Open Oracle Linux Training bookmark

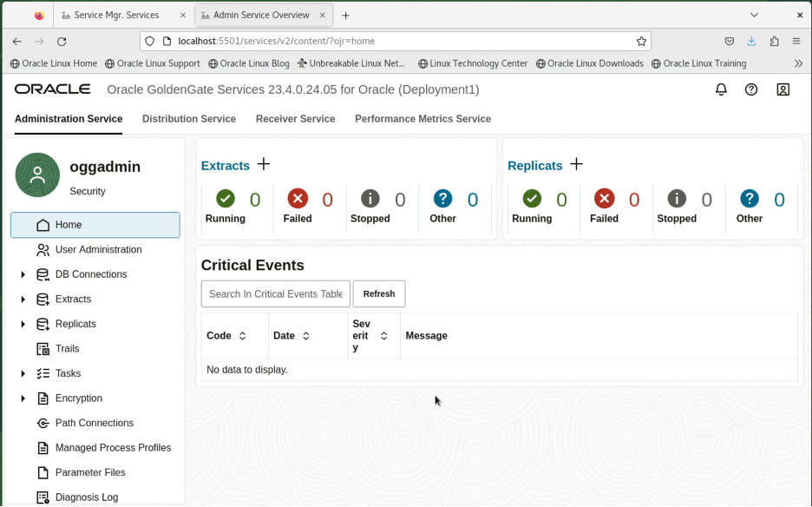698,63
